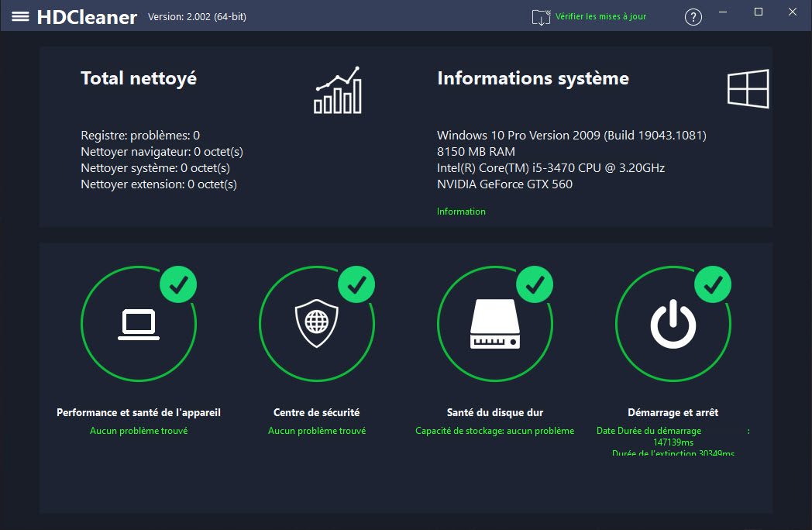Click 'Nettoyer système: 0 octet(s)' line
The width and height of the screenshot is (812, 530).
pos(156,168)
